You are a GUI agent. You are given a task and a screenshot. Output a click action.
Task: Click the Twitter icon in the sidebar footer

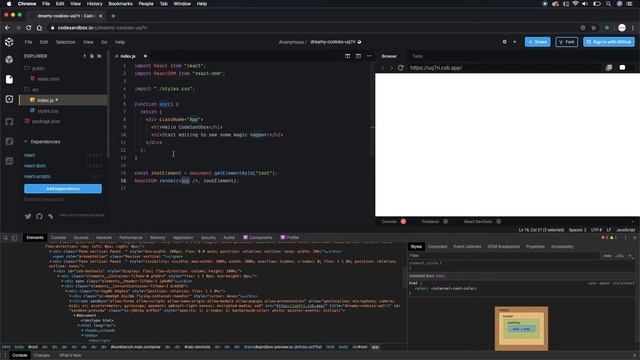pyautogui.click(x=28, y=216)
